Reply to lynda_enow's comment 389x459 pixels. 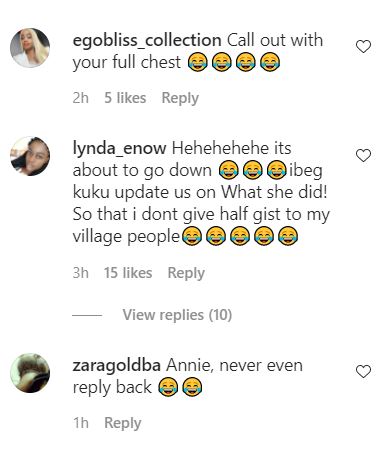pyautogui.click(x=186, y=273)
